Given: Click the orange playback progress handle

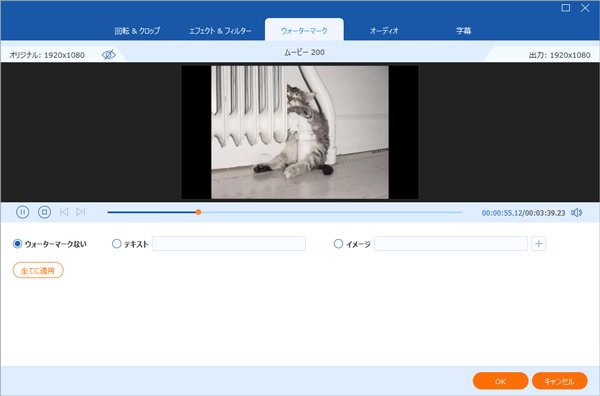Looking at the screenshot, I should coord(198,212).
